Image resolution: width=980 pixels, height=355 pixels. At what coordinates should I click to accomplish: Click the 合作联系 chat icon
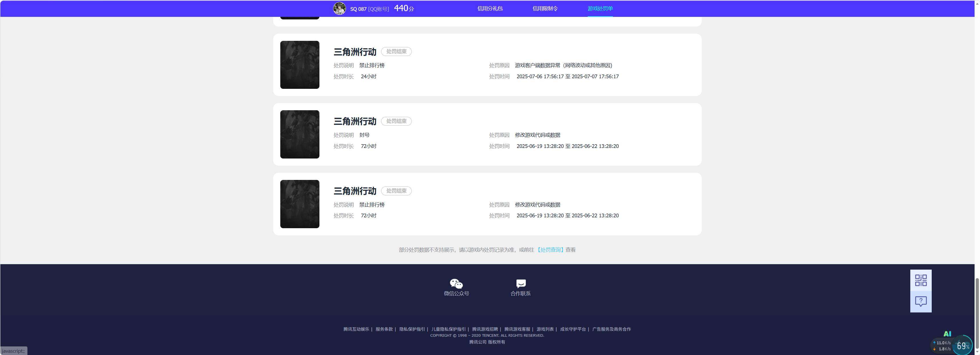point(521,284)
